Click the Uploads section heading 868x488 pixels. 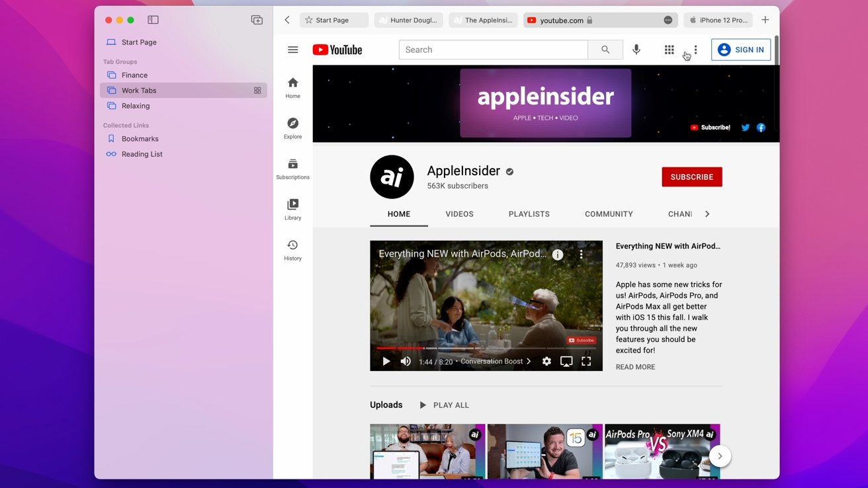[x=386, y=405]
